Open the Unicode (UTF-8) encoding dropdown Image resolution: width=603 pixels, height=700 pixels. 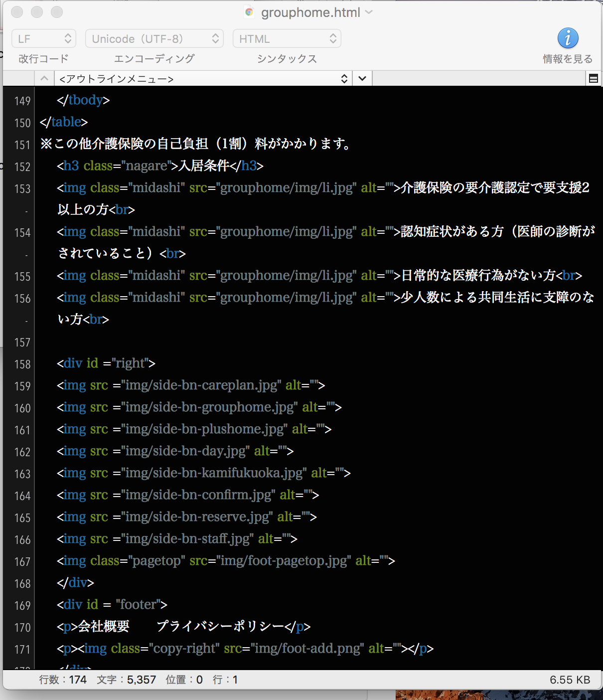point(153,39)
